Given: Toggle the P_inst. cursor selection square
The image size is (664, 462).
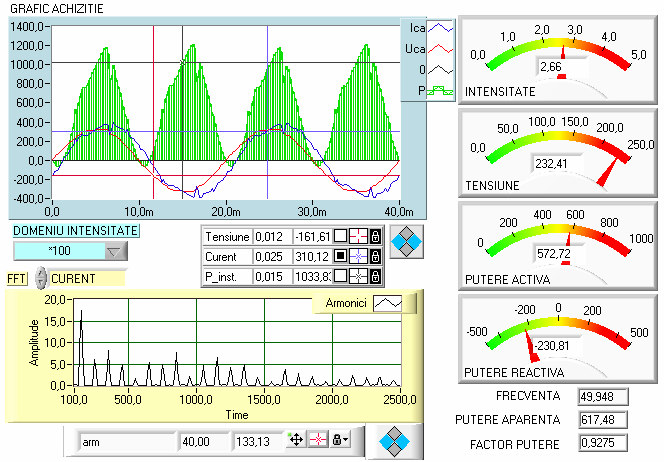Looking at the screenshot, I should [x=340, y=276].
